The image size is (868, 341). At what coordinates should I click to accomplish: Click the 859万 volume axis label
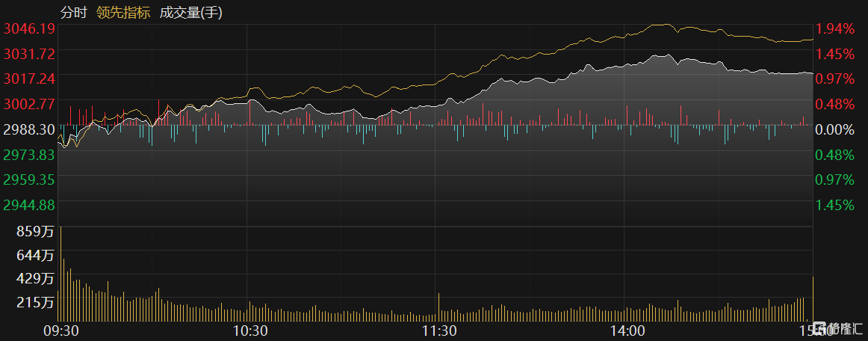(x=36, y=232)
